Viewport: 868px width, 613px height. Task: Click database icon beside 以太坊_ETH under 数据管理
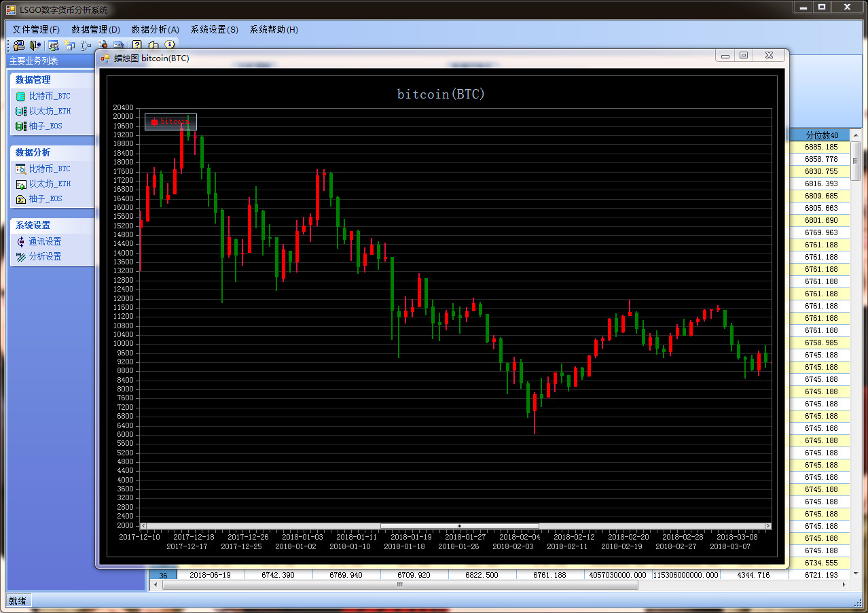(20, 111)
